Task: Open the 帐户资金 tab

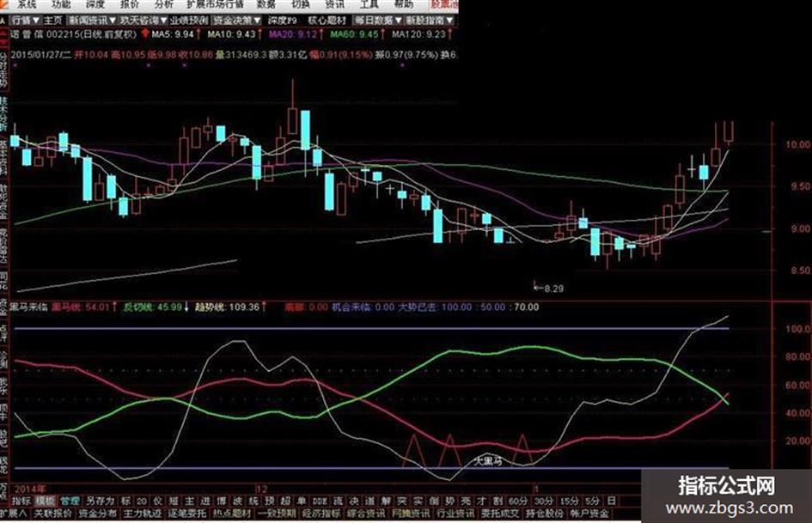Action: tap(589, 514)
